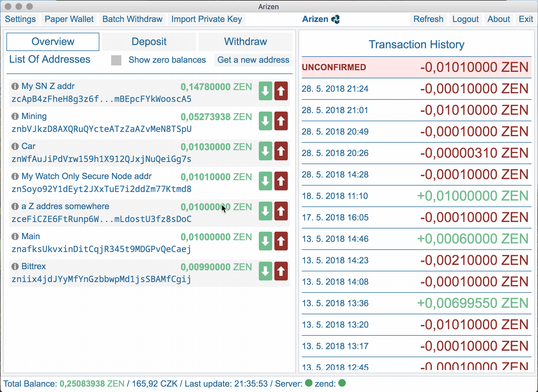Open the Settings menu
This screenshot has width=538, height=392.
coord(20,19)
